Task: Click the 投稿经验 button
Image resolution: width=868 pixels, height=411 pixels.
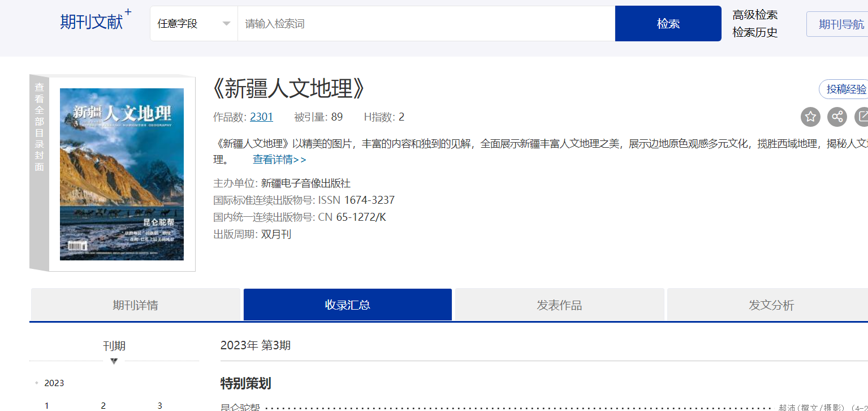Action: pyautogui.click(x=845, y=89)
